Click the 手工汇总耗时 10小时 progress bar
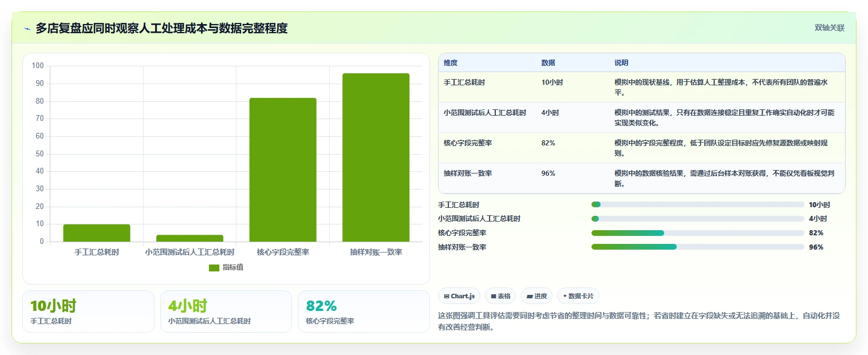Screen dimensions: 868x355 point(698,204)
